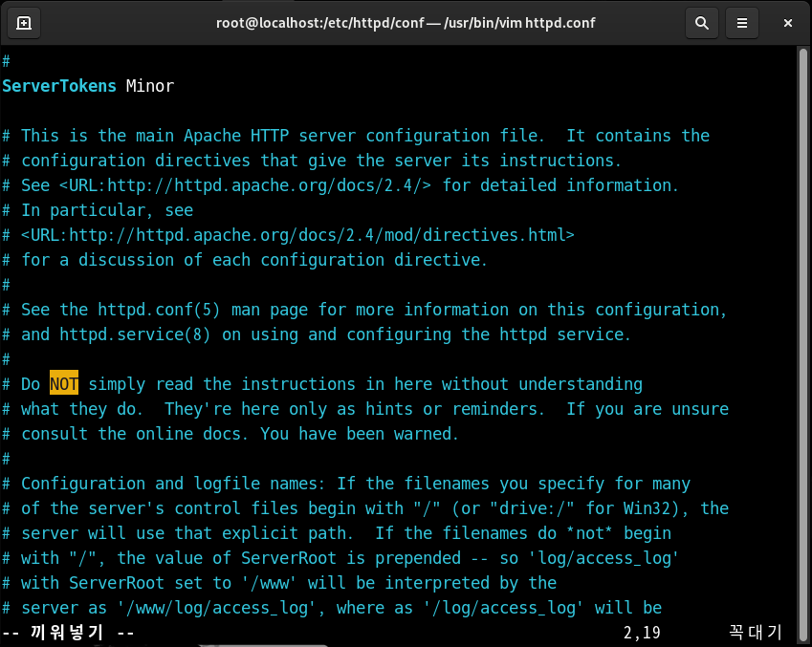
Task: Click 'In particular, see' comment line
Action: click(x=98, y=210)
